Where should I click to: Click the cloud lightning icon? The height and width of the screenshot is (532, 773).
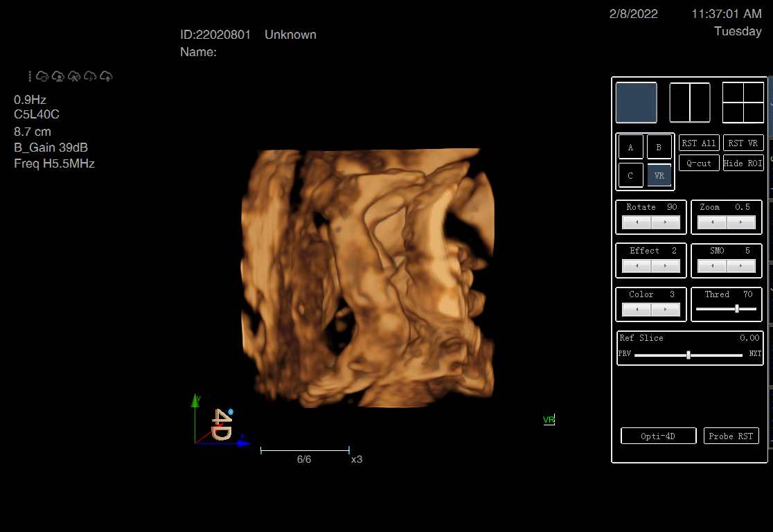point(90,76)
